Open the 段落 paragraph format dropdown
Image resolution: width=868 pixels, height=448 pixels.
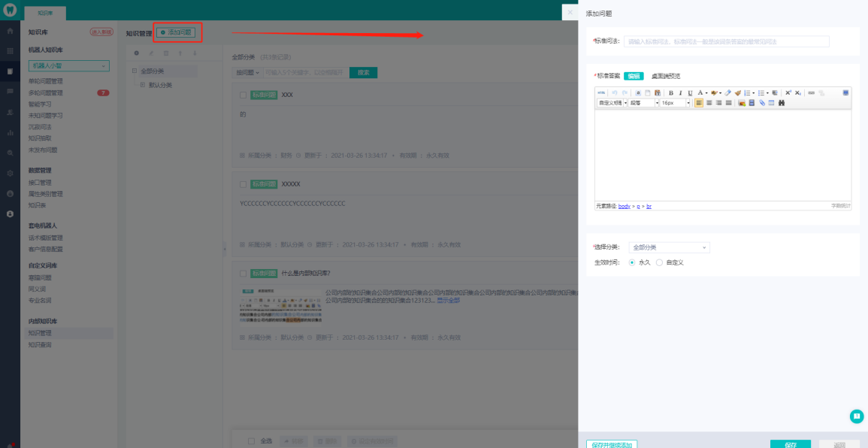644,103
